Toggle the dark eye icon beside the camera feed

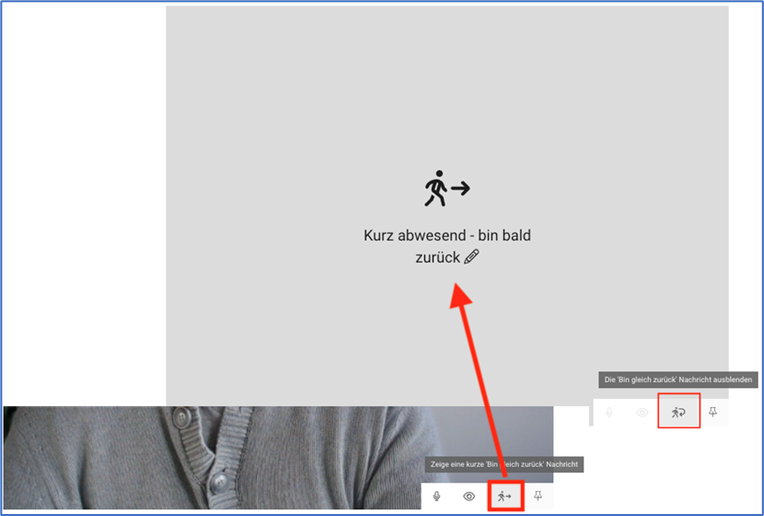(x=469, y=496)
